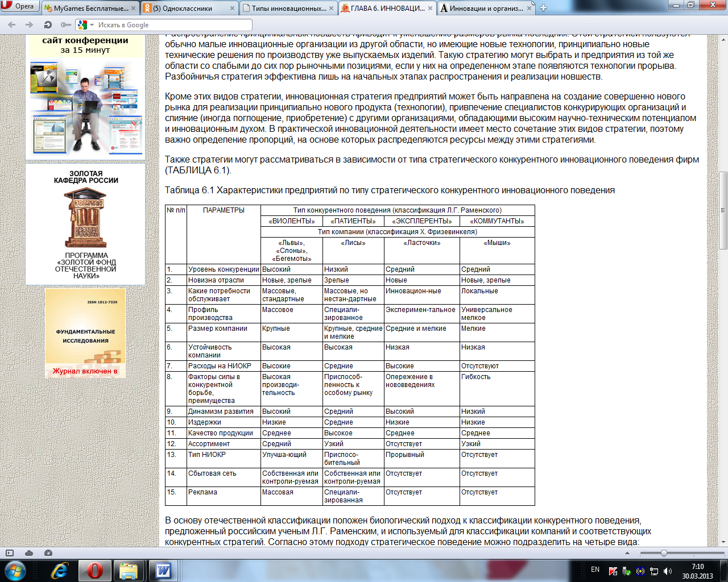
Task: Close the Одноклассники tab
Action: pyautogui.click(x=233, y=9)
